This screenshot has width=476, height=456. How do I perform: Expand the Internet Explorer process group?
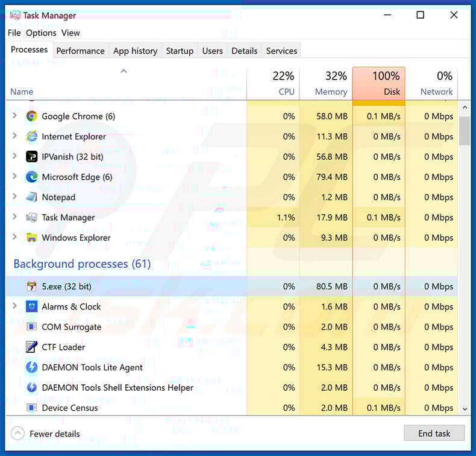(x=14, y=136)
